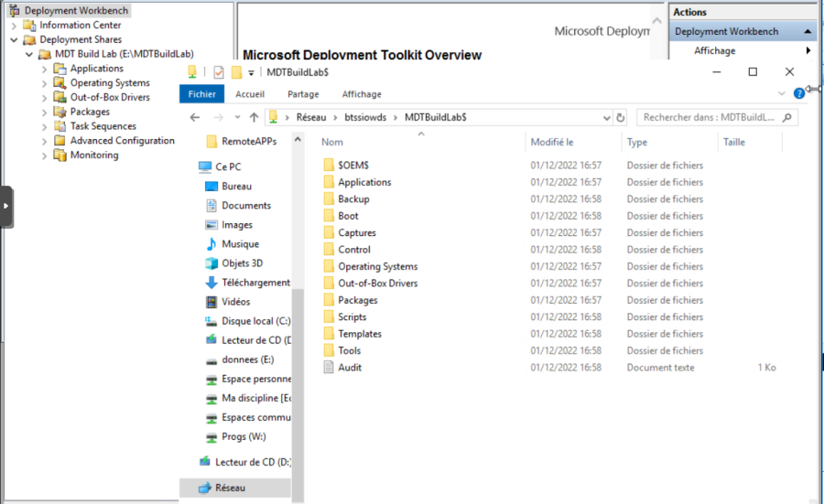Click the search magnifier icon in Explorer
Screen dimensions: 824x504
pyautogui.click(x=786, y=118)
